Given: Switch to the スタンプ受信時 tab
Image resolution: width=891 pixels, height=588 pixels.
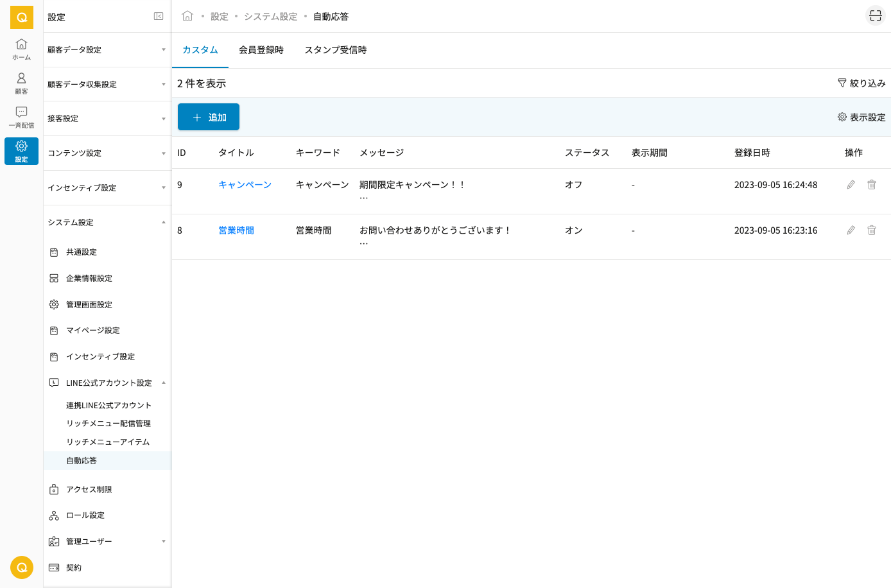Looking at the screenshot, I should click(335, 50).
